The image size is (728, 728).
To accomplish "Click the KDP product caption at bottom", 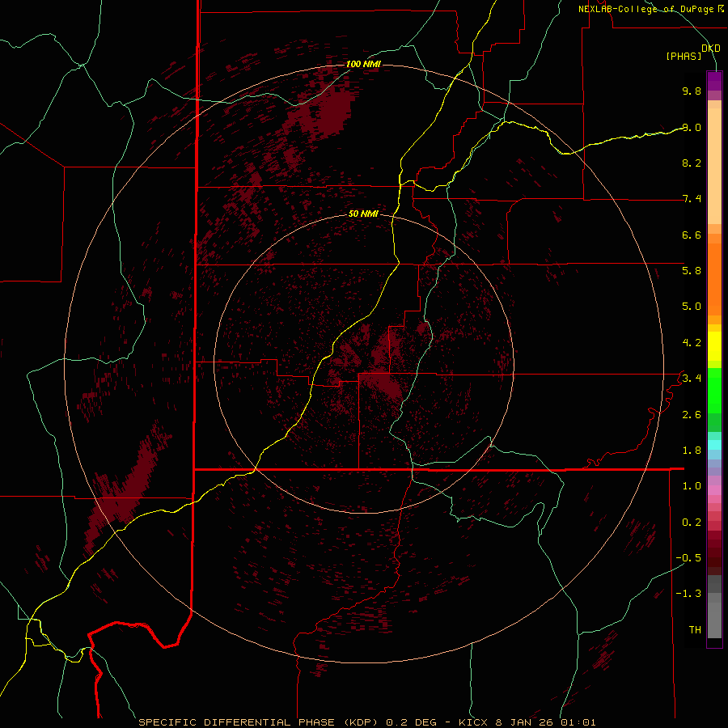I will coord(367,722).
